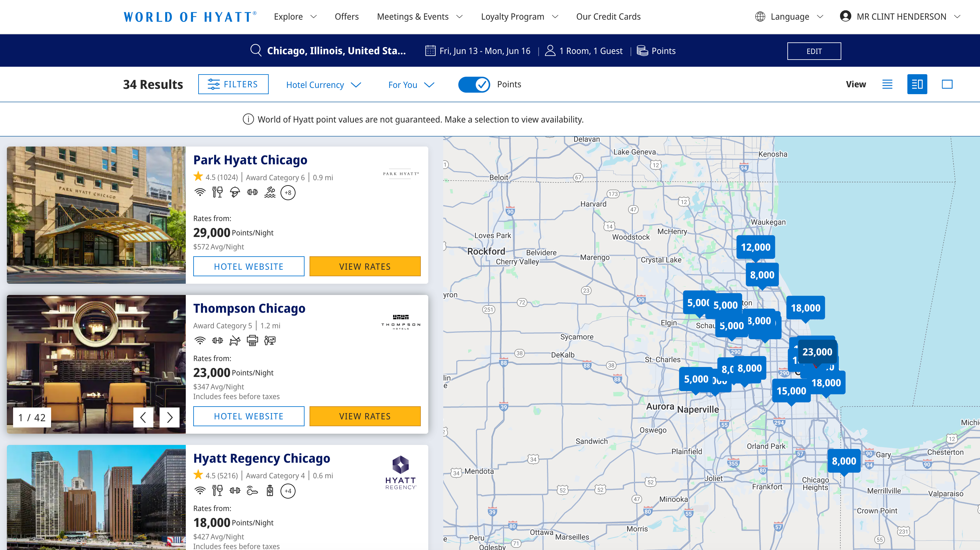The image size is (980, 550).
Task: Click the +4 amenities badge on Hyatt Regency
Action: 288,491
